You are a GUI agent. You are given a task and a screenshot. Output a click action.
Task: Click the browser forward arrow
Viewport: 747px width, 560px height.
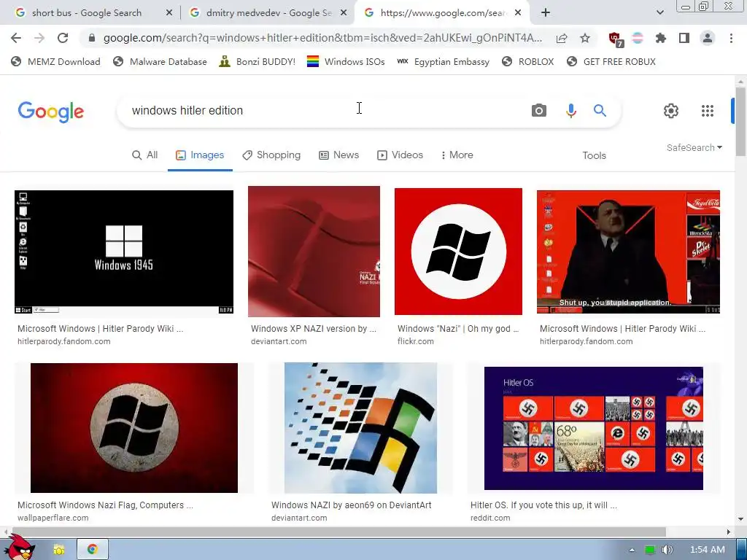(39, 38)
